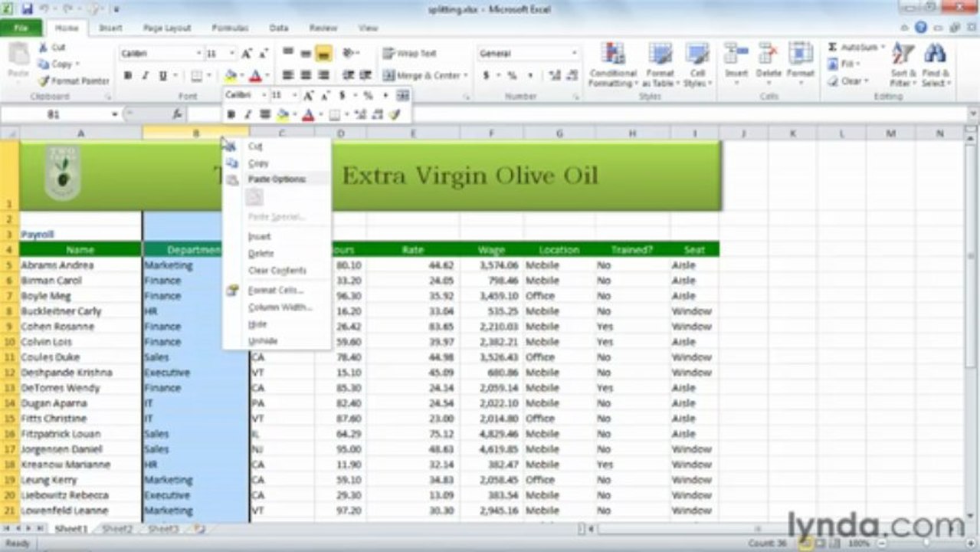Click the AutoSum sigma icon

832,48
